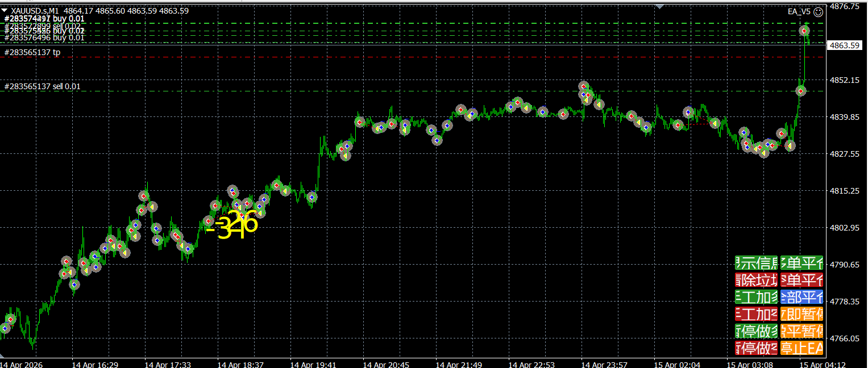Click the green 多单平仓 close-longs button

pyautogui.click(x=801, y=263)
